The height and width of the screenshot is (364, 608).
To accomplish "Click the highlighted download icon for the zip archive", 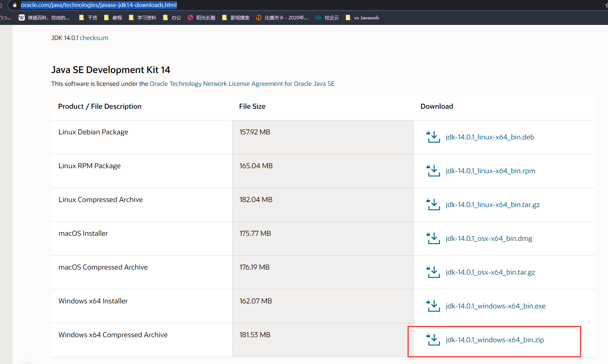I will click(x=433, y=340).
